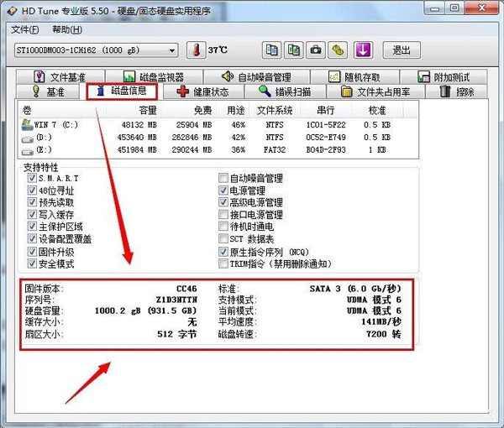This screenshot has width=504, height=428.
Task: Click the sector size value 512 字节
Action: click(x=177, y=334)
